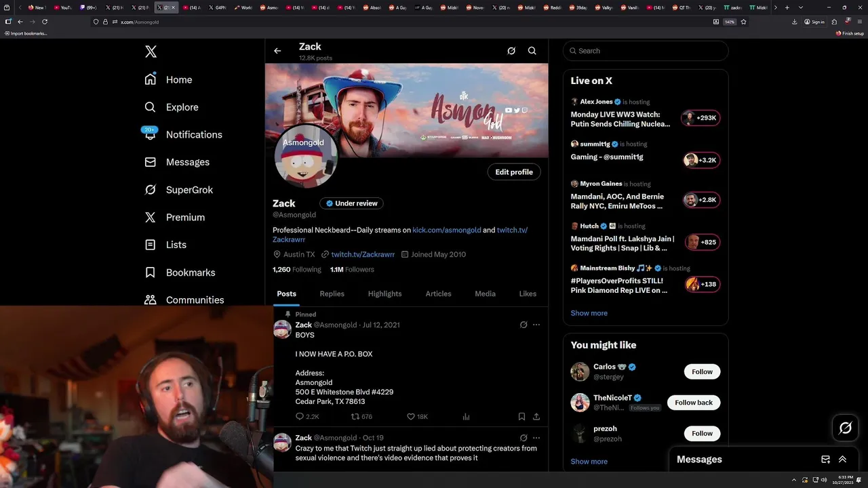The height and width of the screenshot is (488, 868).
Task: Follow Carlos @stergey
Action: 702,371
